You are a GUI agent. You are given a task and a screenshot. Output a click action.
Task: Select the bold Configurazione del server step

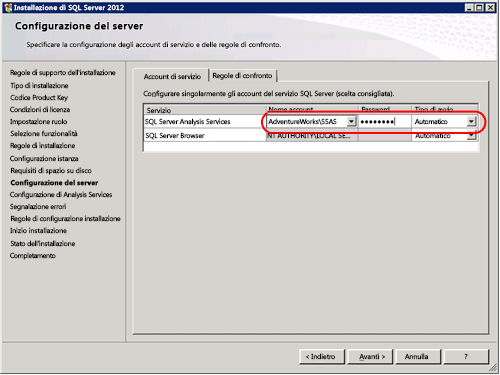tap(54, 183)
